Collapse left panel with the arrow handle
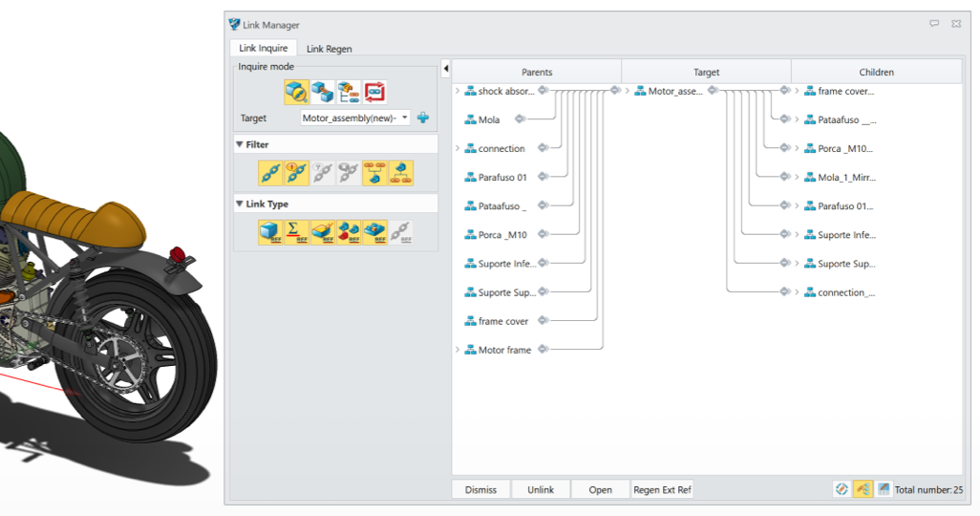This screenshot has height=516, width=980. coord(446,69)
